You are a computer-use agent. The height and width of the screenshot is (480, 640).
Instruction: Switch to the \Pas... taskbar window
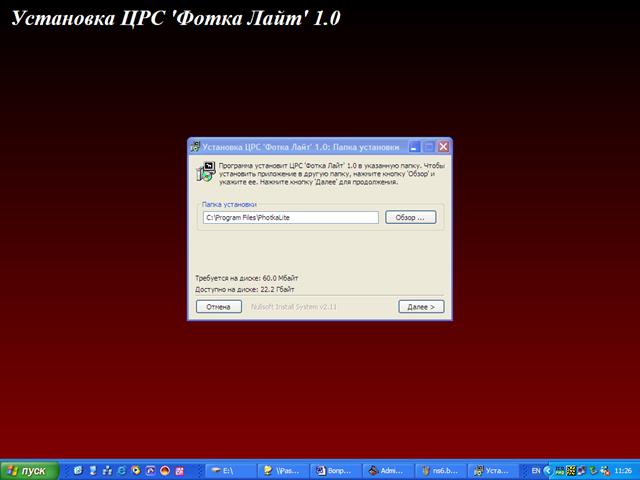283,471
